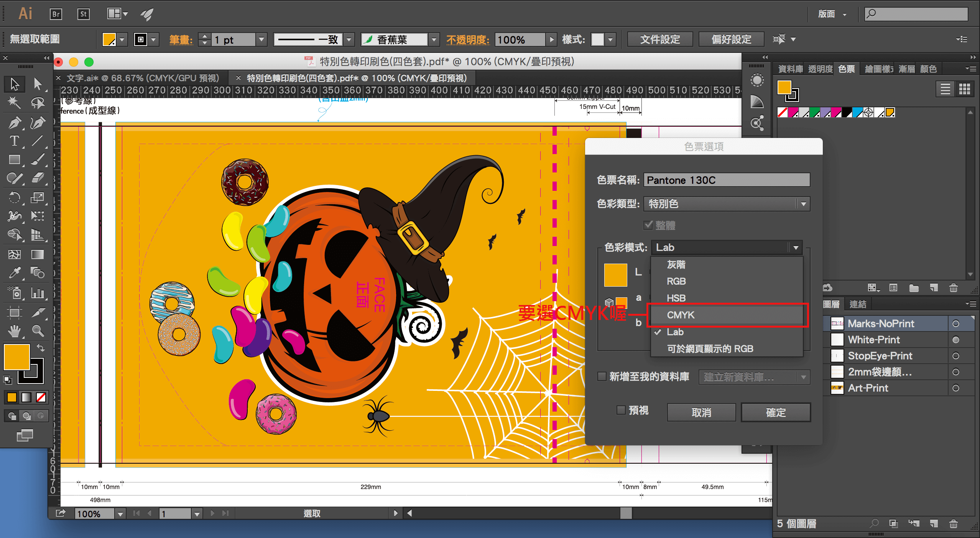The width and height of the screenshot is (980, 538).
Task: Open Adobe Bridge from the Br icon
Action: click(56, 14)
